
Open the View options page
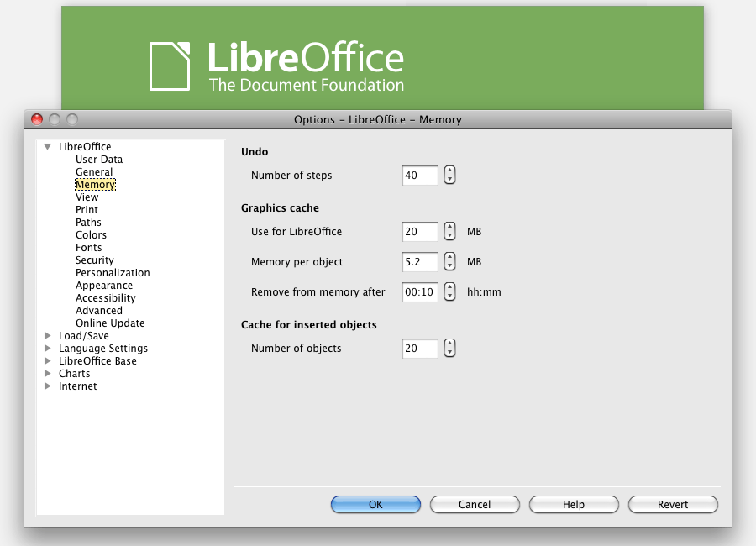click(87, 197)
